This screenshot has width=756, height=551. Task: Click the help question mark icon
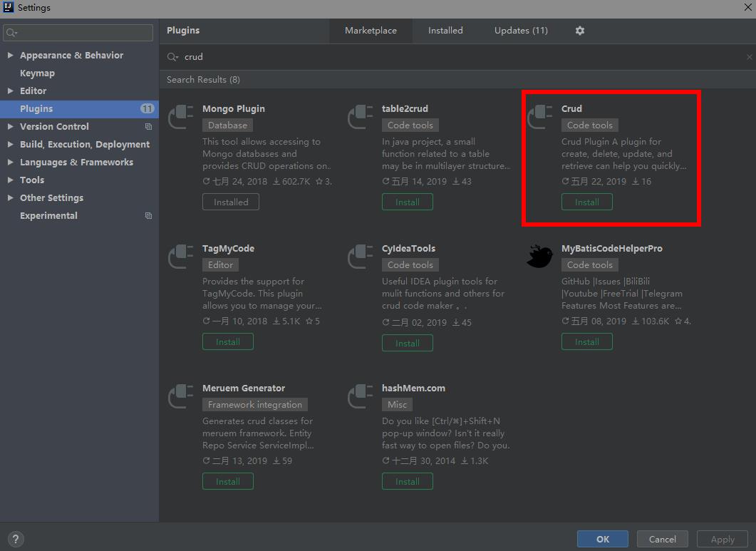tap(16, 539)
